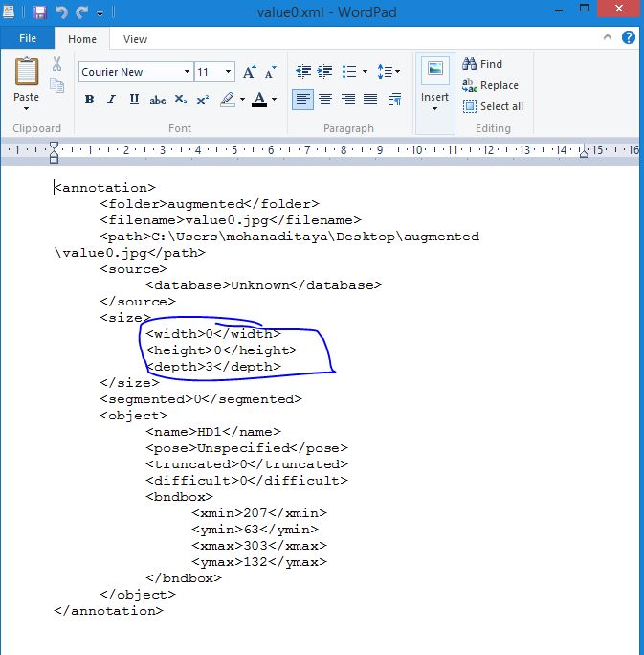Toggle Strikethrough formatting
The height and width of the screenshot is (655, 644).
pyautogui.click(x=157, y=100)
